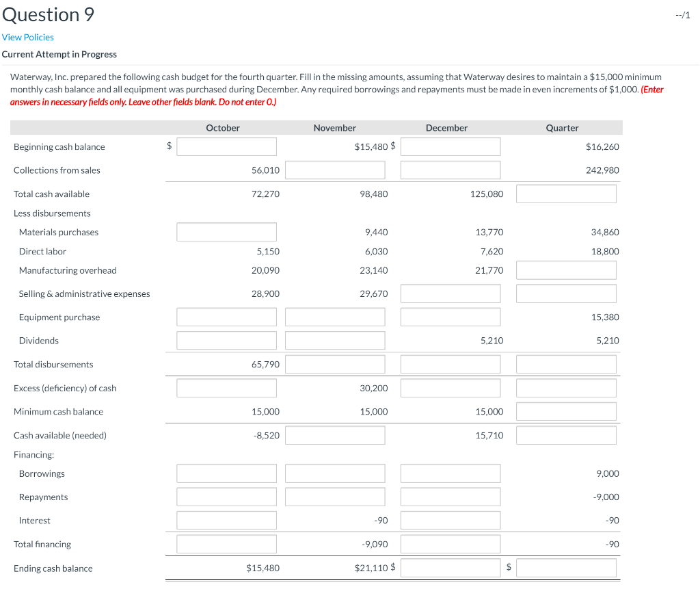Click the October Borrowings input field
This screenshot has width=700, height=589.
226,473
